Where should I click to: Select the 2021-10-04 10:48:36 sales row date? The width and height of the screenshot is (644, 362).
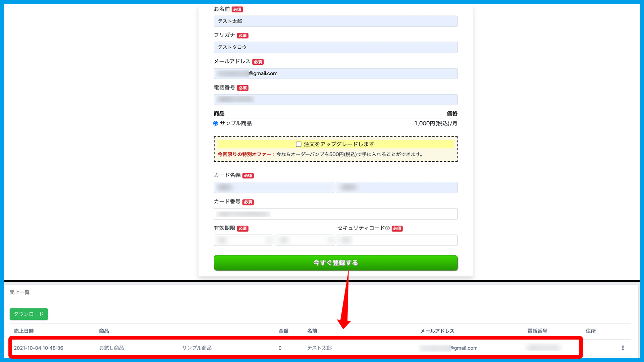39,348
